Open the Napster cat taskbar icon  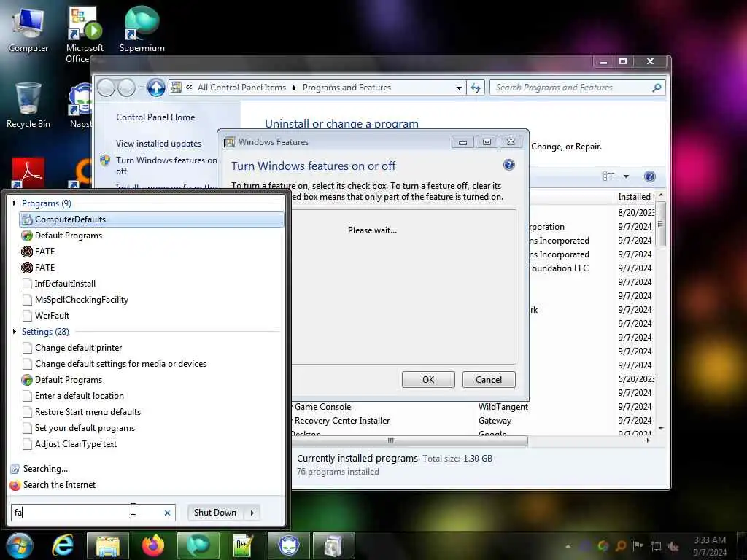(x=288, y=545)
